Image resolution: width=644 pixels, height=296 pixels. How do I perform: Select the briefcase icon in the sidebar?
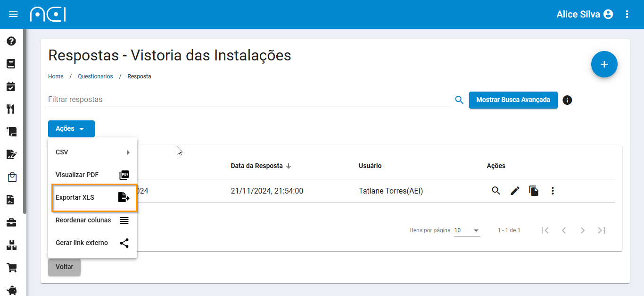(x=11, y=222)
